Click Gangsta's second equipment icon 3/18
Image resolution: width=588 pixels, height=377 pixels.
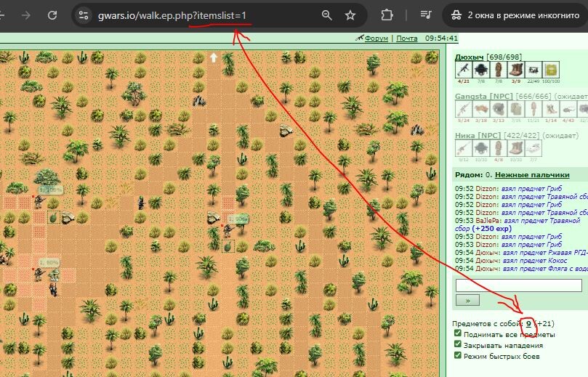(480, 110)
